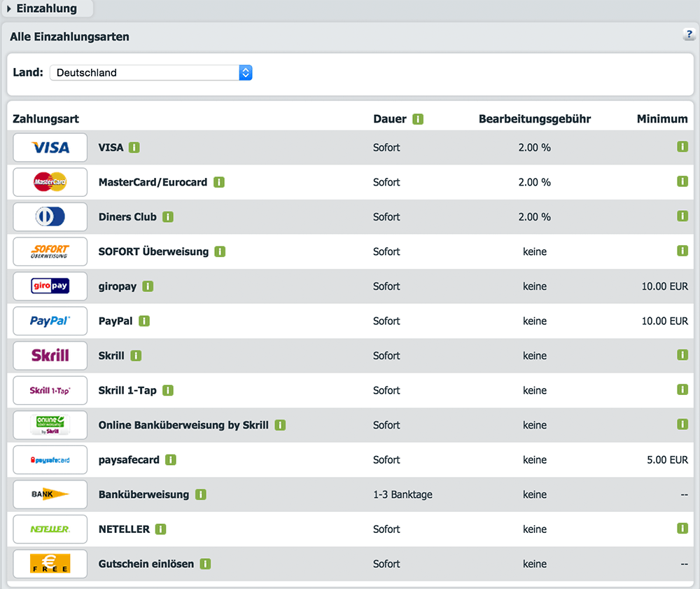Click the VISA card logo
This screenshot has width=700, height=589.
50,147
